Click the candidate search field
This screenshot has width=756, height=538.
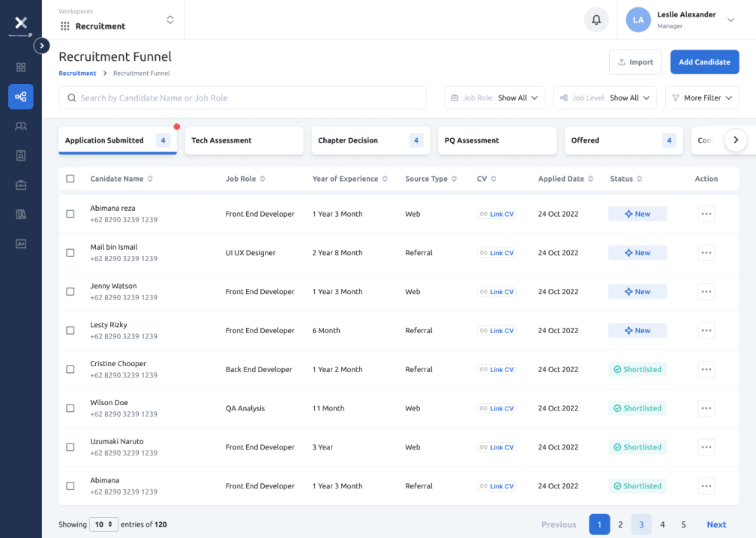click(242, 98)
